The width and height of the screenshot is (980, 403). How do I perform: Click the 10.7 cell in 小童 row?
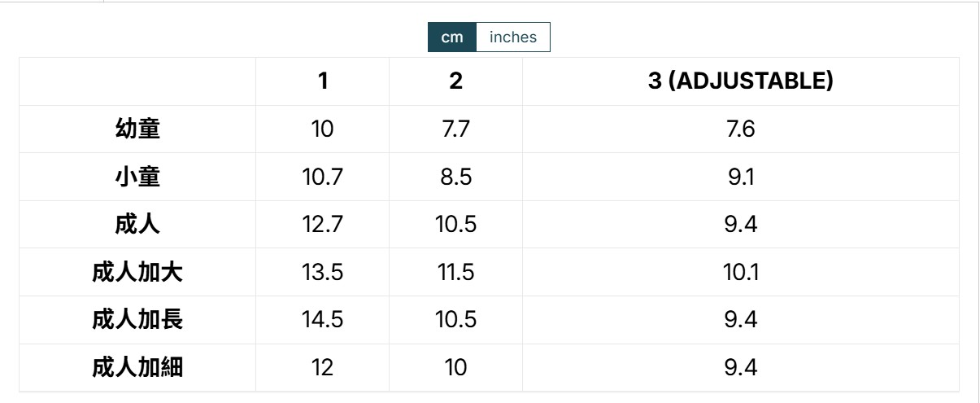tap(323, 177)
